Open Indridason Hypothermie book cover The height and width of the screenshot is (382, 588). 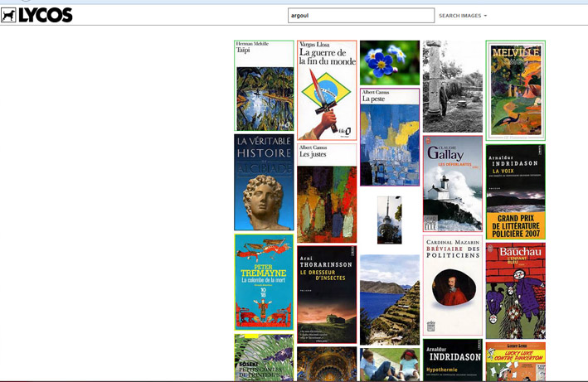coord(452,360)
